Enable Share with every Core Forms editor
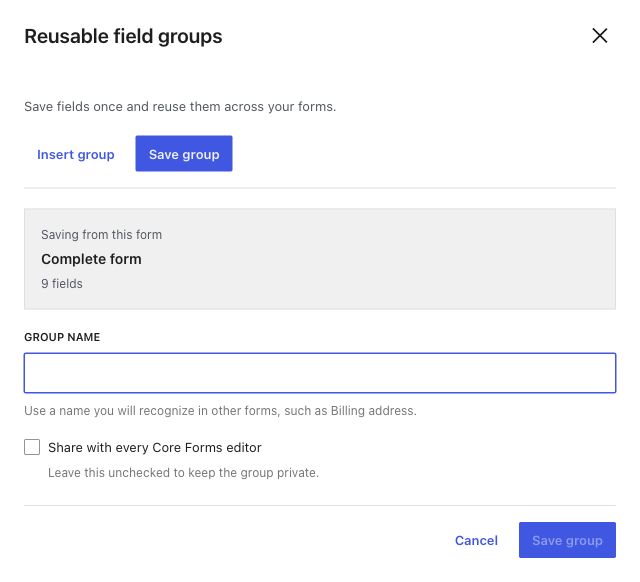 [32, 447]
